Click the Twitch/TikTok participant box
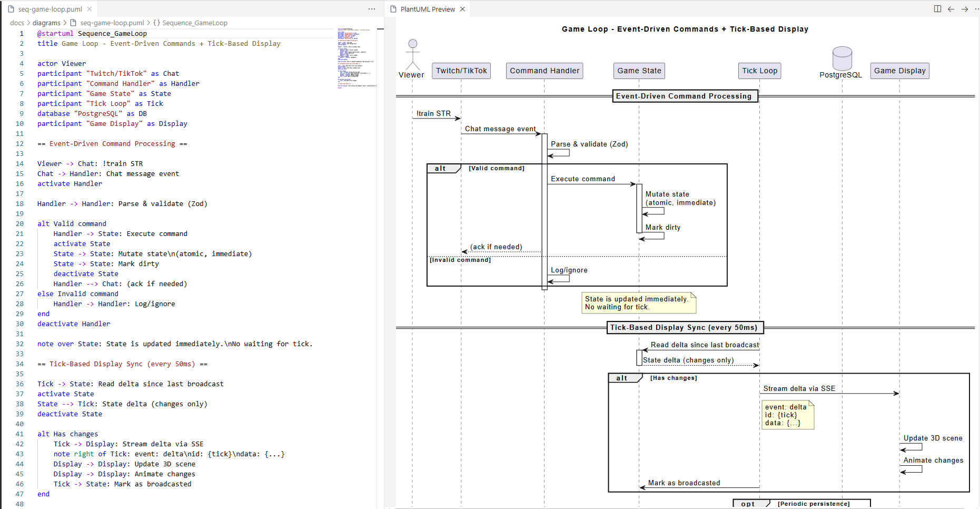 coord(461,71)
